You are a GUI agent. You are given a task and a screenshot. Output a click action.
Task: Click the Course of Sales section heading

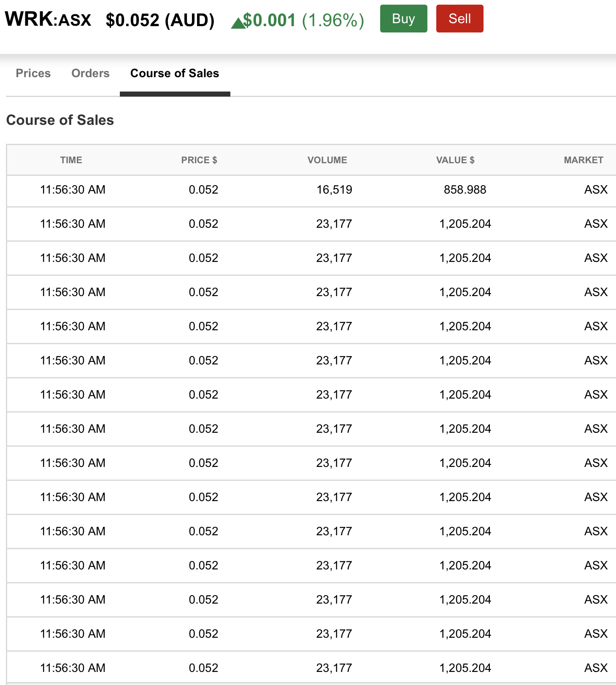(x=60, y=120)
